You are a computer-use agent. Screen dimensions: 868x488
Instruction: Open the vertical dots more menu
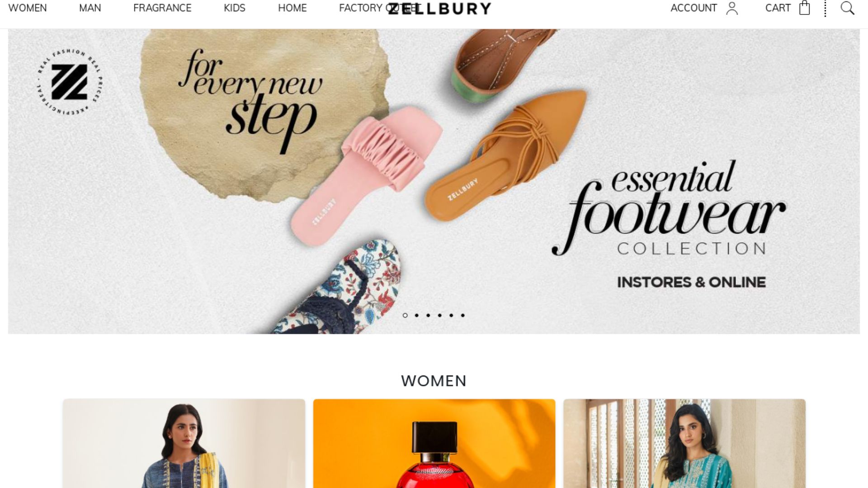[825, 8]
